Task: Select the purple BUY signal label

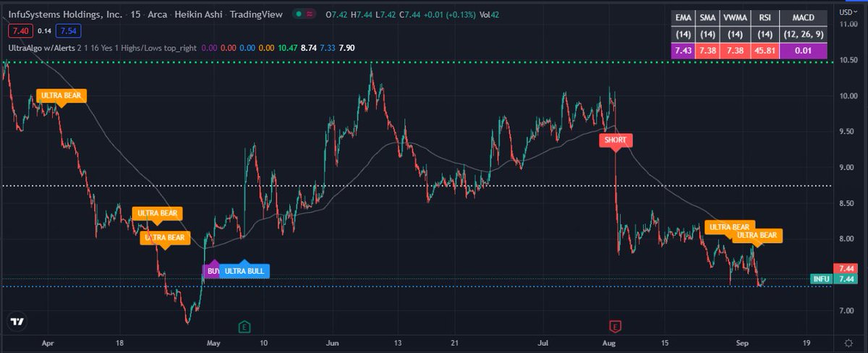Action: coord(213,271)
